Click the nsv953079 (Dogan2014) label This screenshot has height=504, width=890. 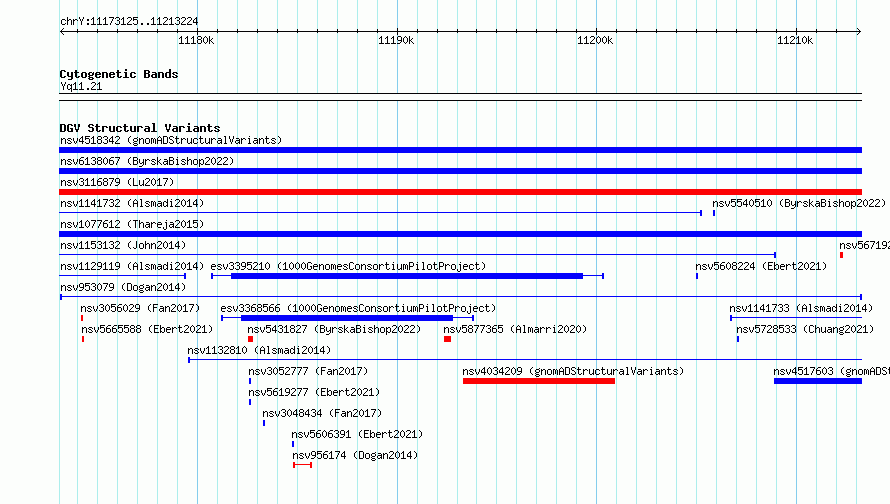[123, 287]
